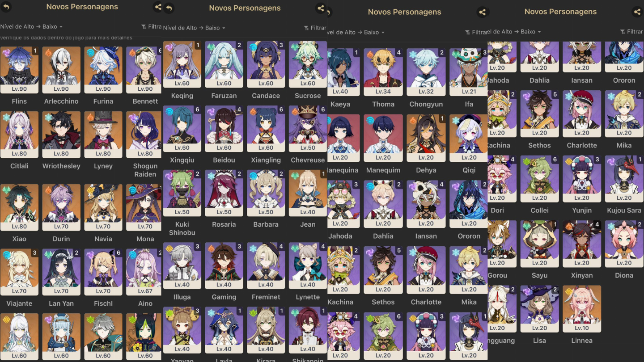Click the share icon in the panel listing Kaeya
Image resolution: width=644 pixels, height=362 pixels.
(x=482, y=12)
